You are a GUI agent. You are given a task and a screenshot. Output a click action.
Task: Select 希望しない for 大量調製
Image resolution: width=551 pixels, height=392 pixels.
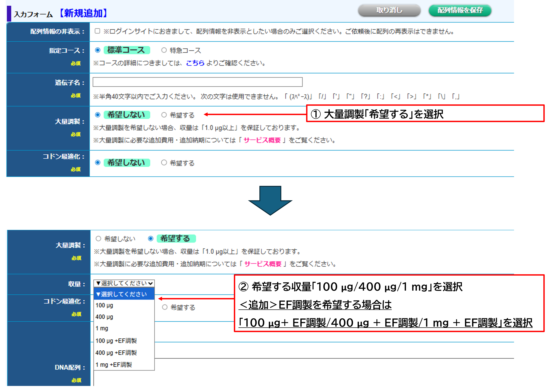tap(97, 115)
